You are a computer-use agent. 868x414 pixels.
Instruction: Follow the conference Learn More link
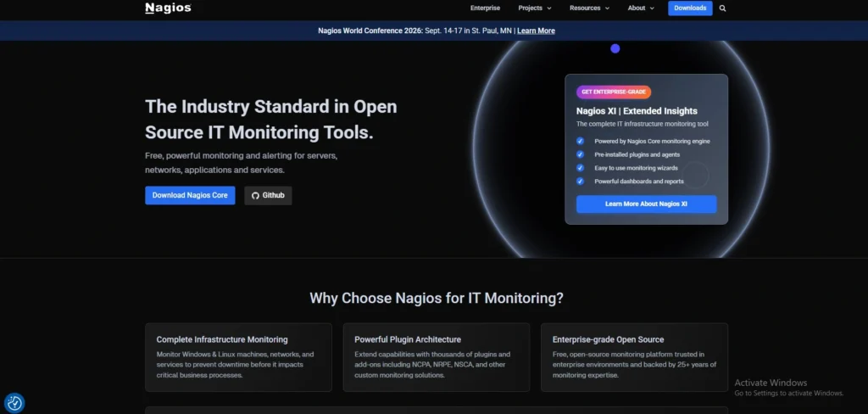tap(536, 31)
